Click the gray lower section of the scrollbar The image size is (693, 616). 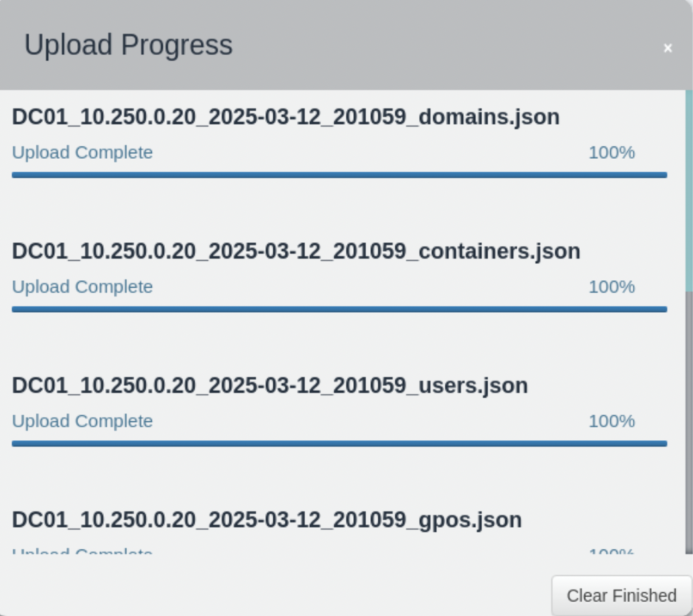pyautogui.click(x=689, y=421)
